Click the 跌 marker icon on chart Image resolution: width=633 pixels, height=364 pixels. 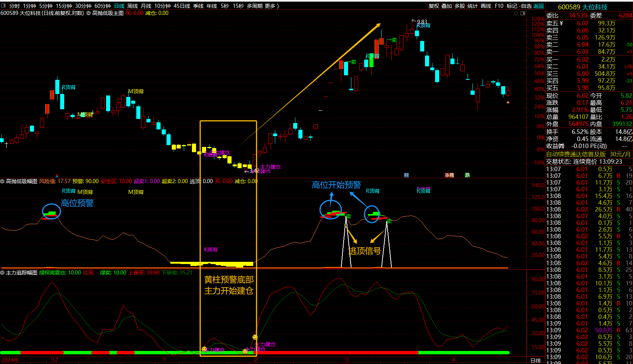point(467,175)
